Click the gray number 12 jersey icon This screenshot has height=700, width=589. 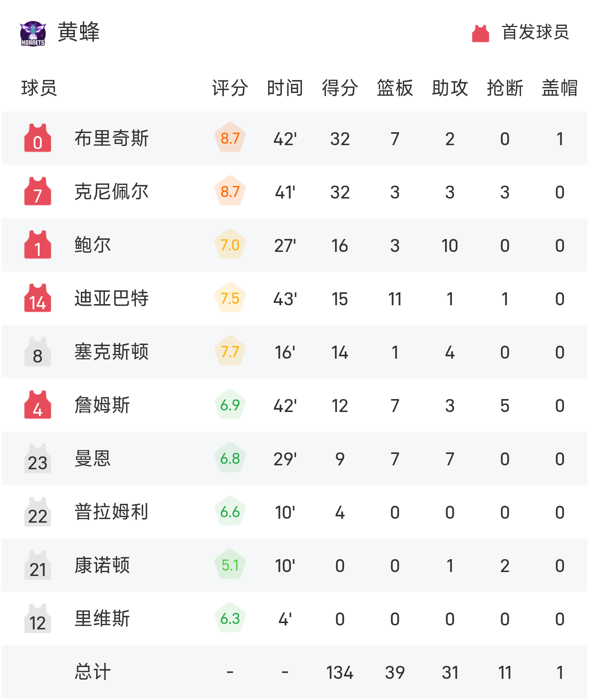(38, 618)
